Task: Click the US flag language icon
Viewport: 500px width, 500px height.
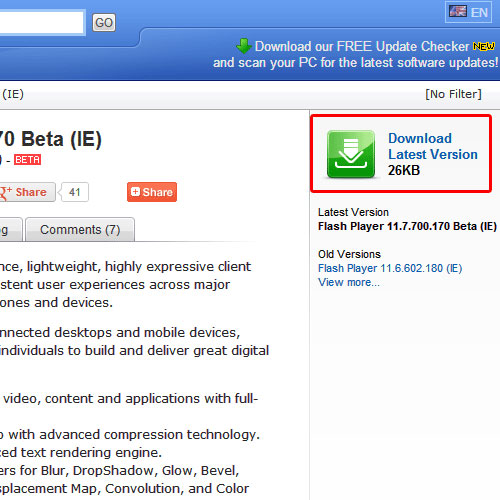Action: (457, 12)
